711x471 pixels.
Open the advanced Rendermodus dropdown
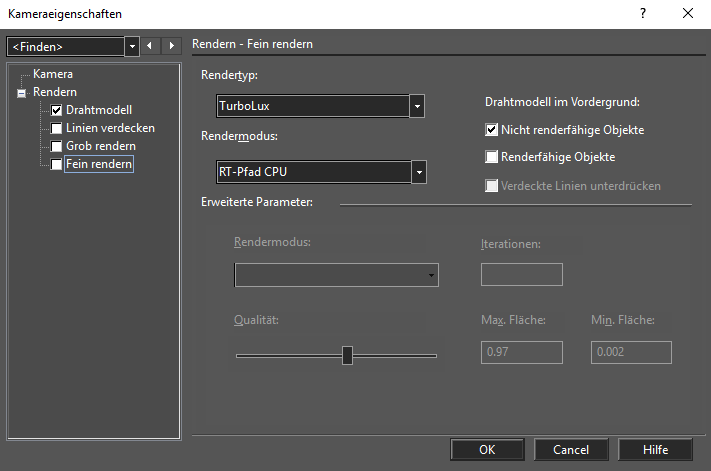pyautogui.click(x=431, y=275)
